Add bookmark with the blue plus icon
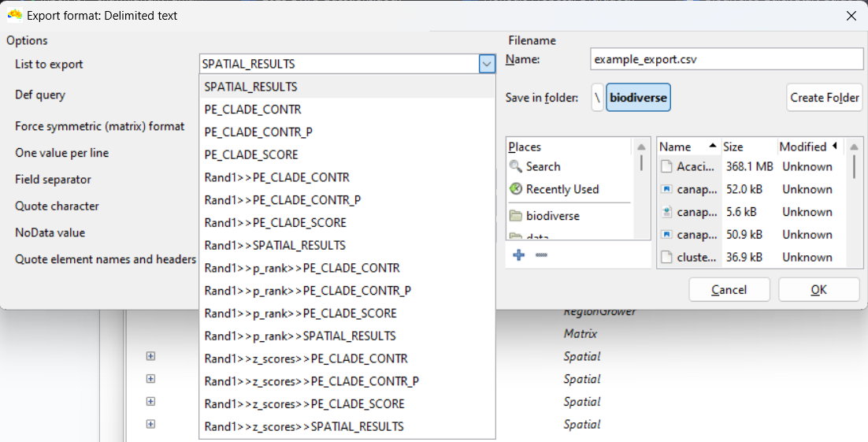 (x=518, y=255)
